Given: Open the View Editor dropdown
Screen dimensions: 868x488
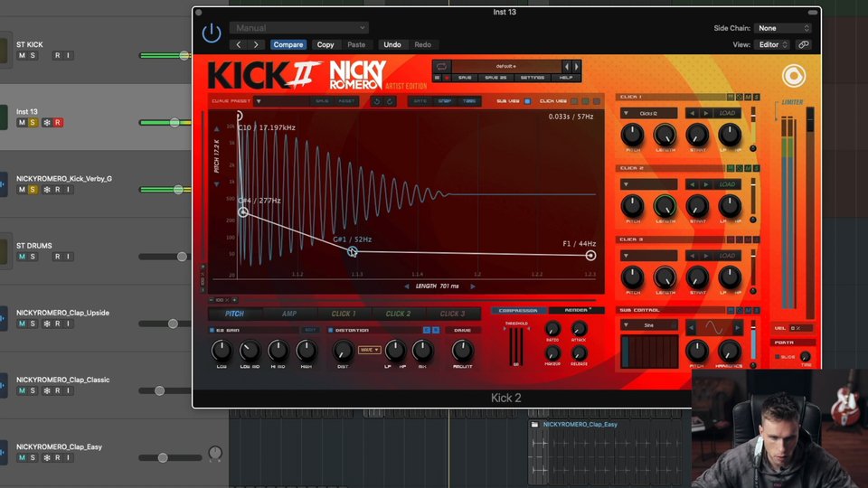Looking at the screenshot, I should click(x=773, y=45).
